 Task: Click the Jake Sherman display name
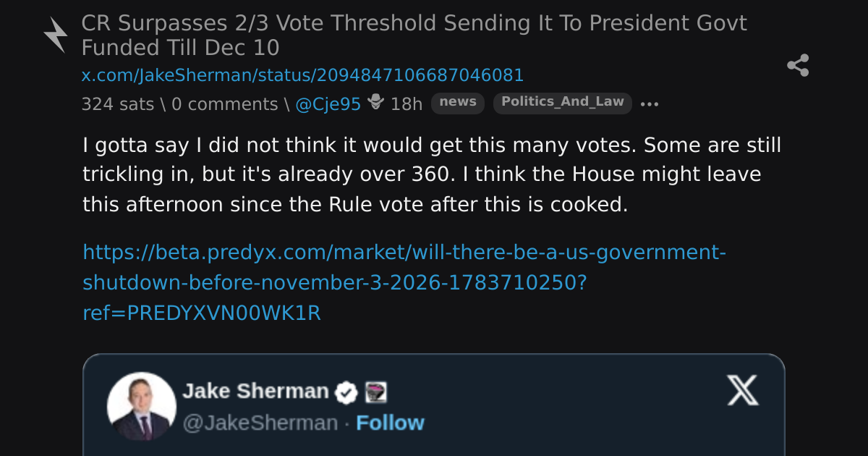coord(255,392)
